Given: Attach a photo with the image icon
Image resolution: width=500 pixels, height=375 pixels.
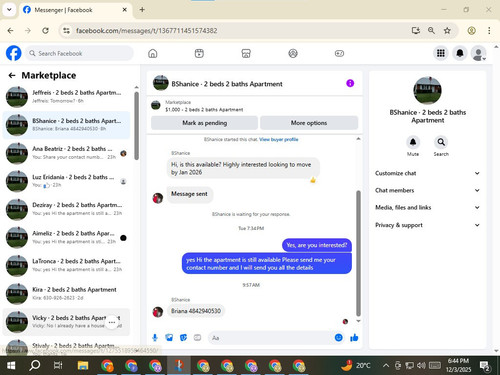Looking at the screenshot, I should point(169,338).
